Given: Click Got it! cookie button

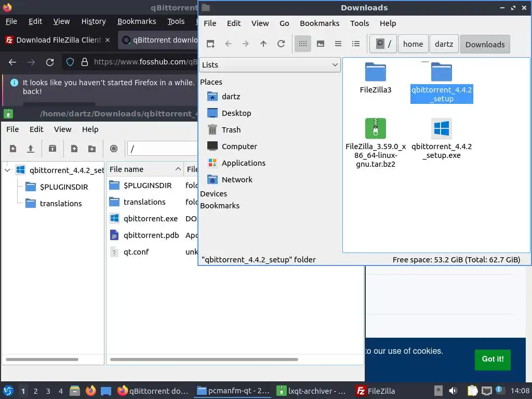Looking at the screenshot, I should pyautogui.click(x=493, y=360).
